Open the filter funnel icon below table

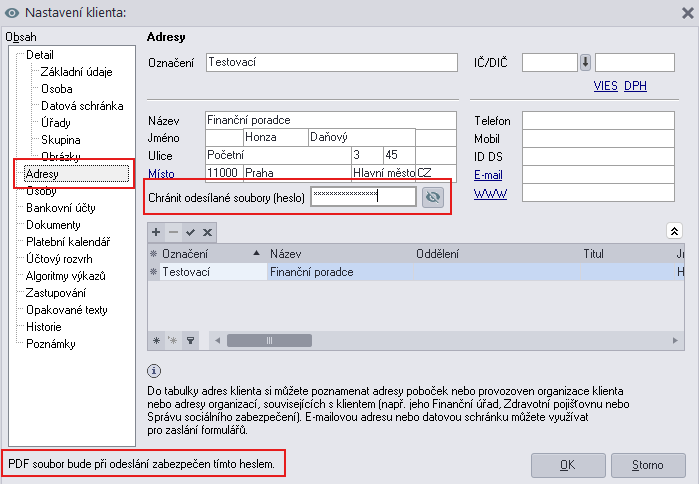pos(189,340)
